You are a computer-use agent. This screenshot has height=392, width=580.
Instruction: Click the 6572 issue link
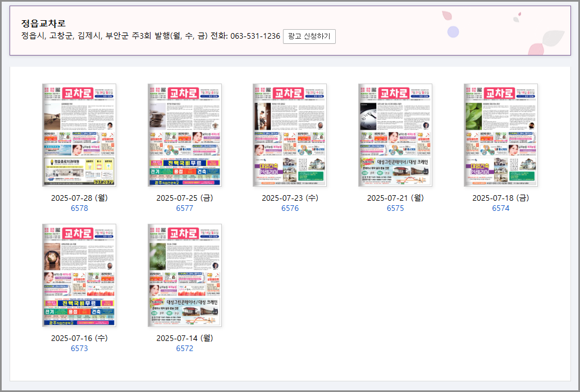click(x=185, y=348)
